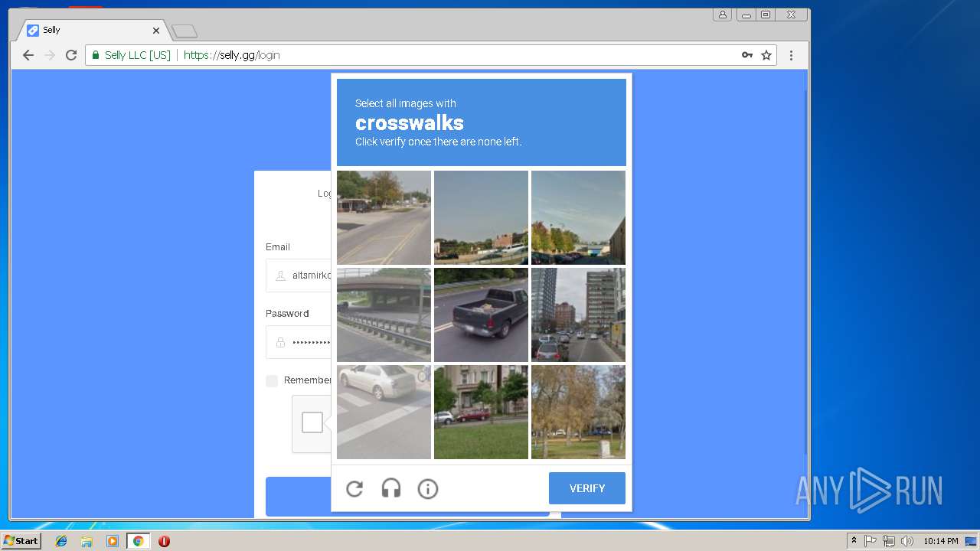Open saved password key icon
The height and width of the screenshot is (551, 980).
[747, 55]
